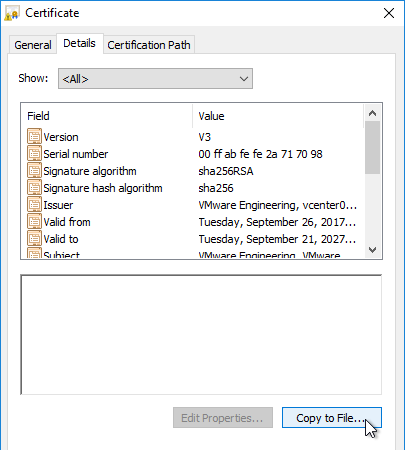This screenshot has height=450, width=405.
Task: Click the Edit Properties button
Action: coord(223,417)
